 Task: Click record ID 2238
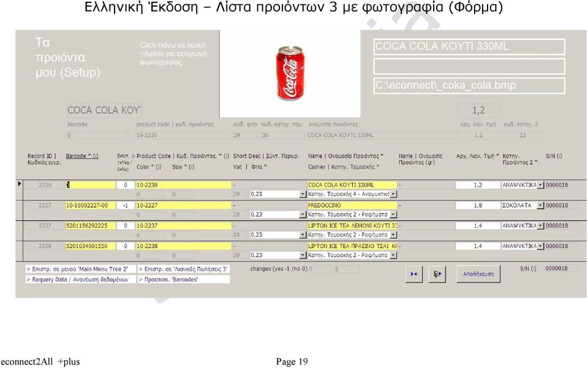click(x=45, y=246)
